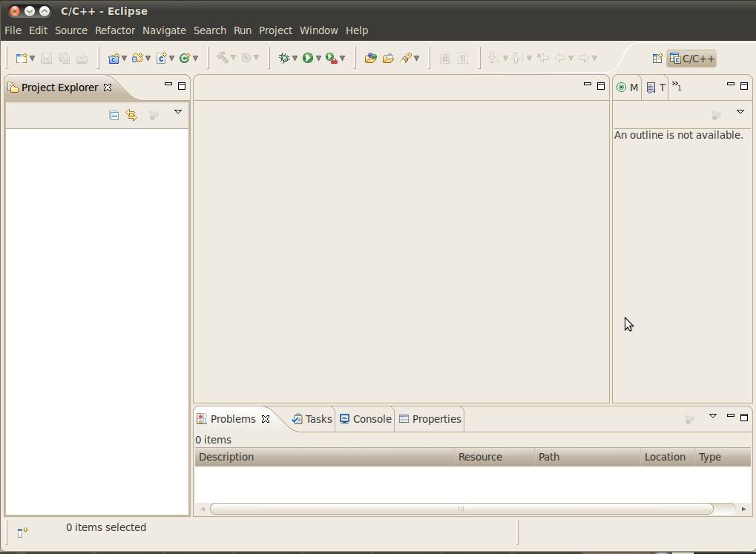This screenshot has height=554, width=756.
Task: Switch to the Problems tab
Action: tap(234, 419)
